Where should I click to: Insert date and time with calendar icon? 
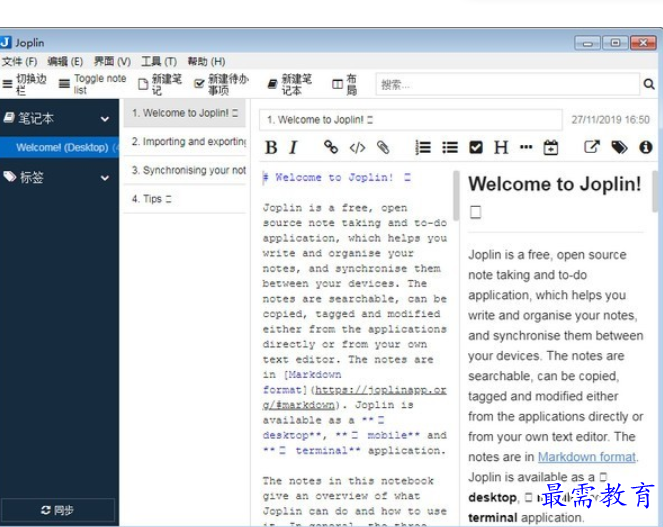(x=551, y=147)
